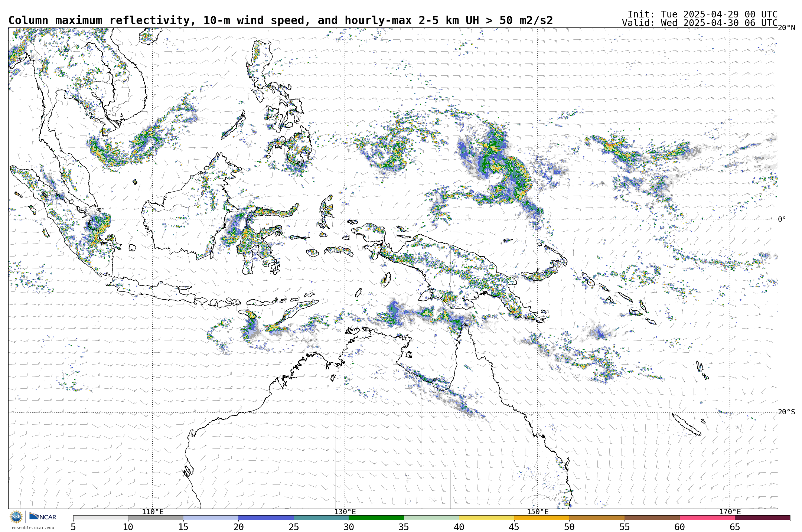Click the colorbar tick label 55
Screen dimensions: 802x532
tap(625, 527)
